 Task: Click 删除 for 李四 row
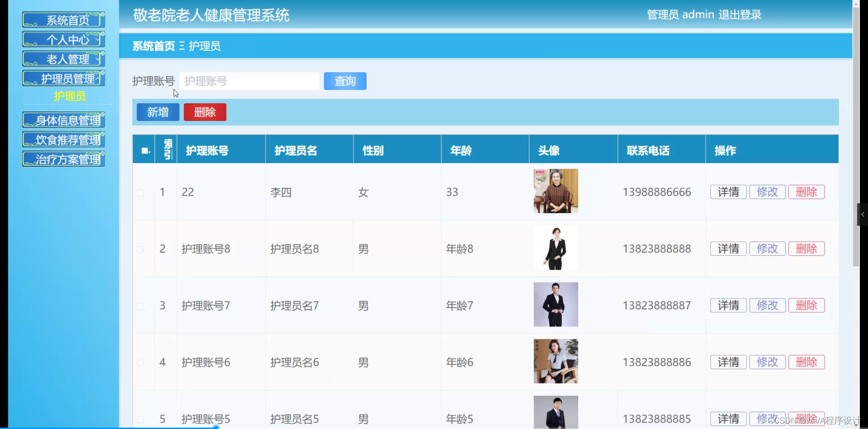tap(807, 192)
